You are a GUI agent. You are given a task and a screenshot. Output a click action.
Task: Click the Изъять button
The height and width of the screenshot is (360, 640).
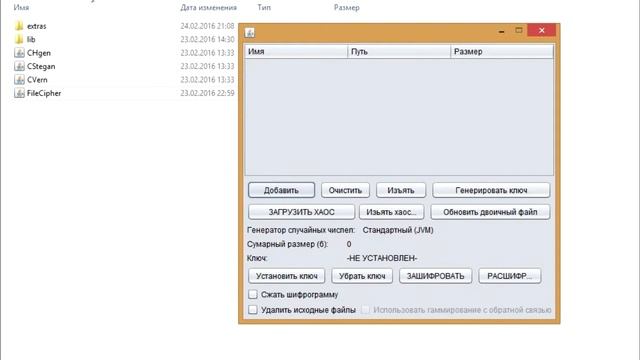(401, 190)
